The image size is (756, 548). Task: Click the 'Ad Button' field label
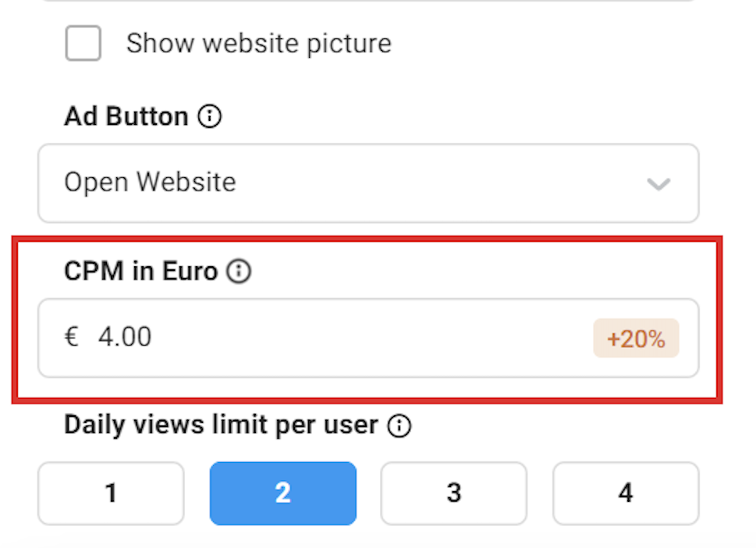(x=126, y=117)
